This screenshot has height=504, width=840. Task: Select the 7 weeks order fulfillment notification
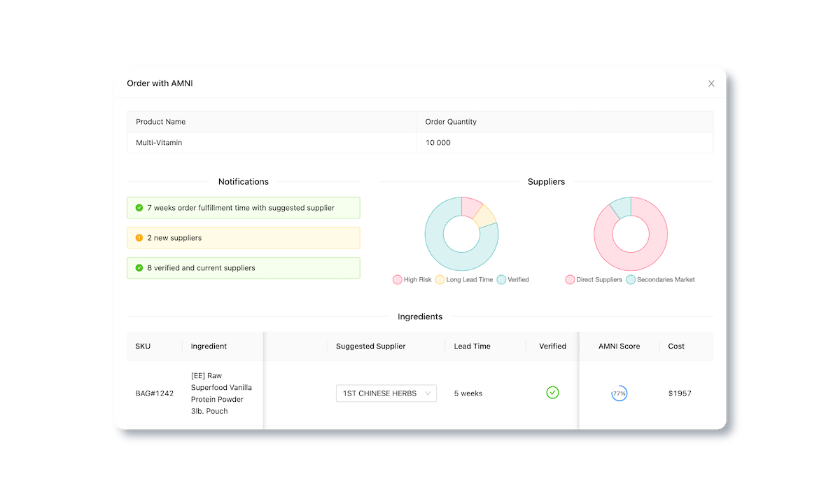[x=244, y=208]
